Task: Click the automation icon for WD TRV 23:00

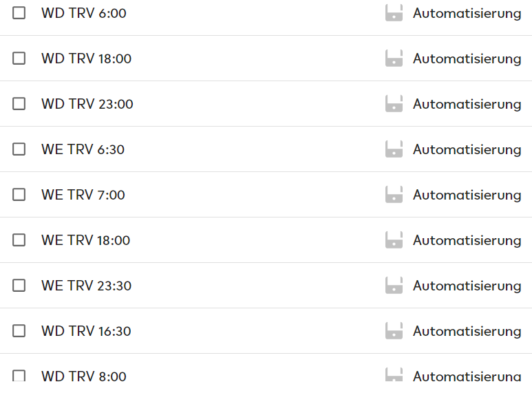Action: pyautogui.click(x=394, y=104)
